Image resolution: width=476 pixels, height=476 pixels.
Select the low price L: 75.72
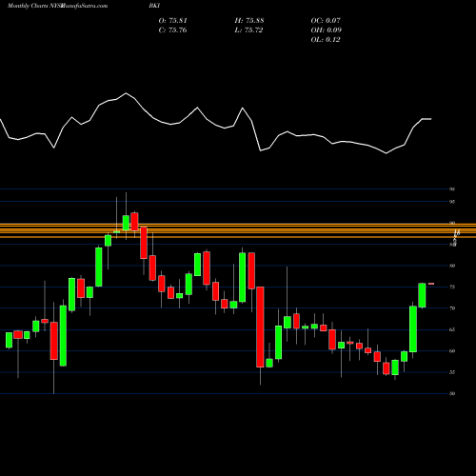[248, 30]
